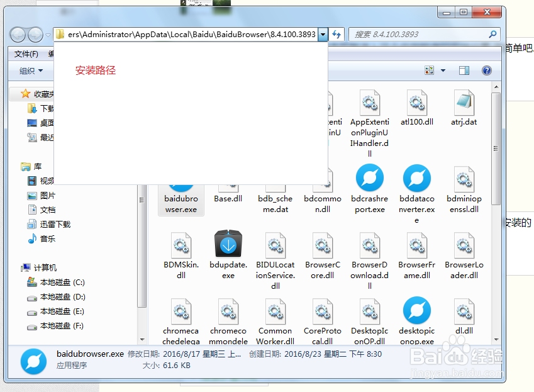534x392 pixels.
Task: Click the file list vertical scrollbar thumb
Action: coord(496,148)
